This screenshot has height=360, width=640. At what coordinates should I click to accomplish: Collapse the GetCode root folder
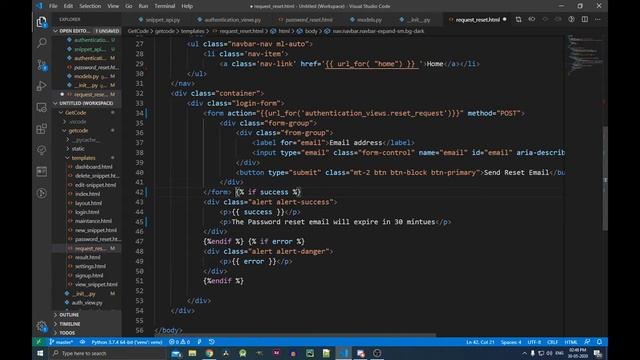(x=76, y=113)
